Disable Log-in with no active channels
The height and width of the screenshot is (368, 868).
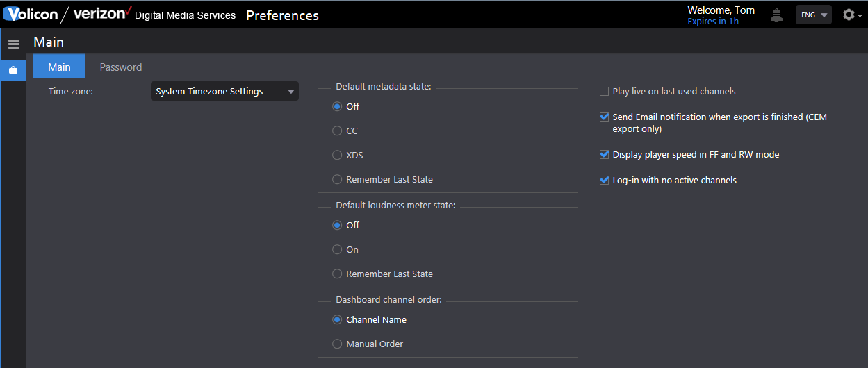604,180
